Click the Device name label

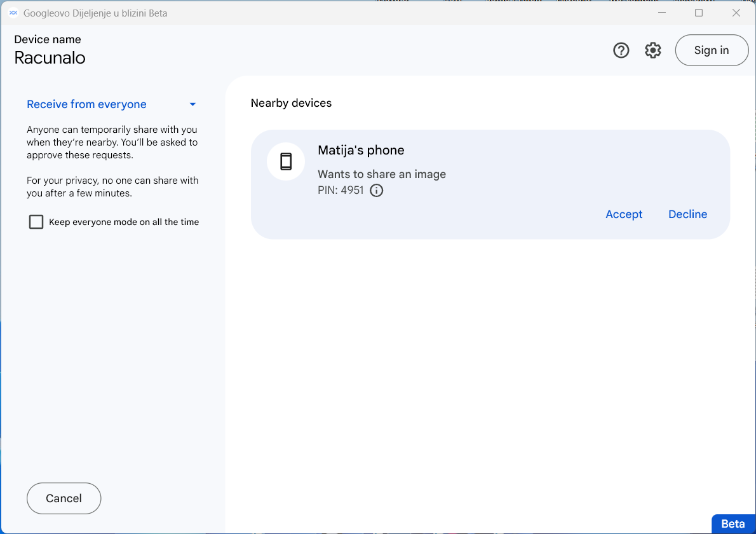pos(48,39)
